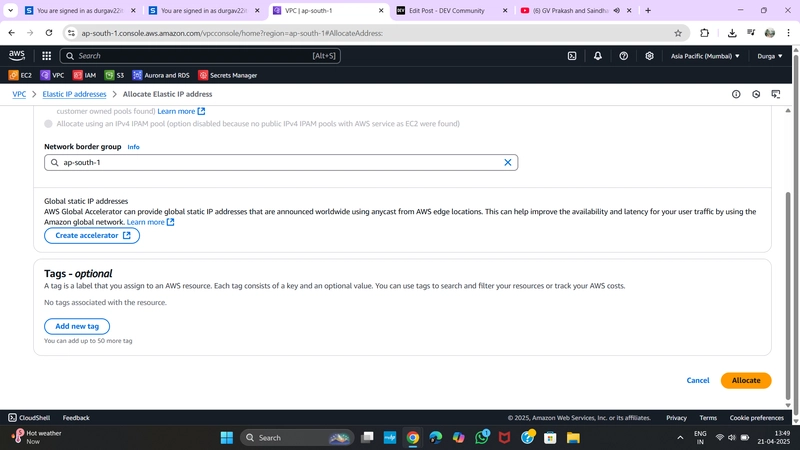Viewport: 800px width, 450px height.
Task: Open Feedback in the footer
Action: (x=76, y=417)
